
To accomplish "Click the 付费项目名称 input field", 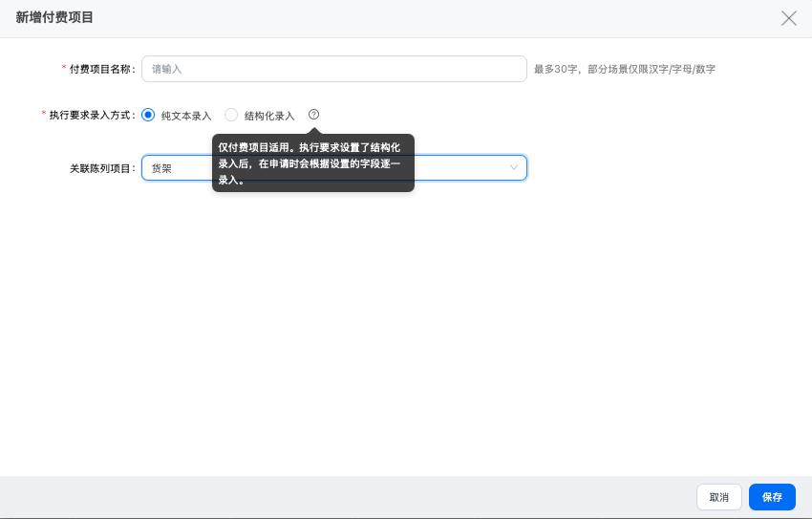I will click(x=334, y=69).
